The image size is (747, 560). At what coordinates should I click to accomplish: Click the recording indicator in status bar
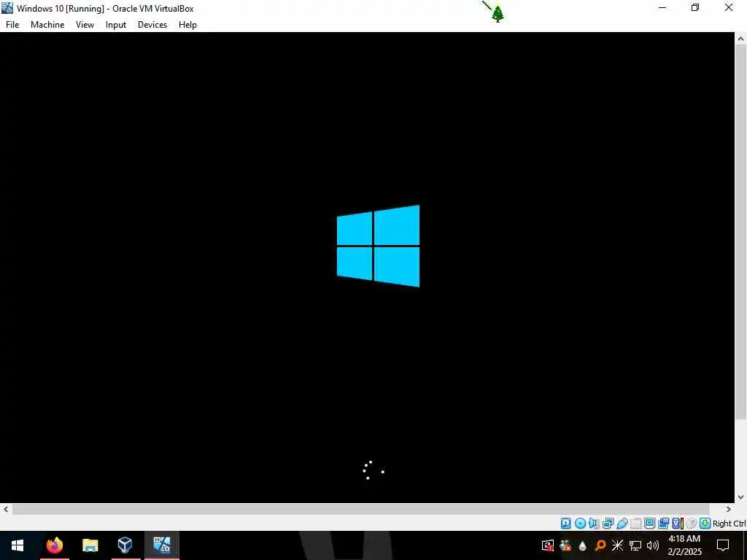[x=663, y=524]
